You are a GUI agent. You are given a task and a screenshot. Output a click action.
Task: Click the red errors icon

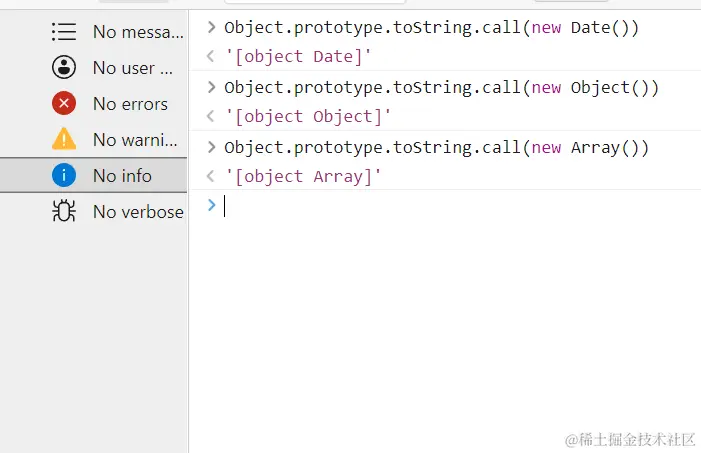coord(64,103)
